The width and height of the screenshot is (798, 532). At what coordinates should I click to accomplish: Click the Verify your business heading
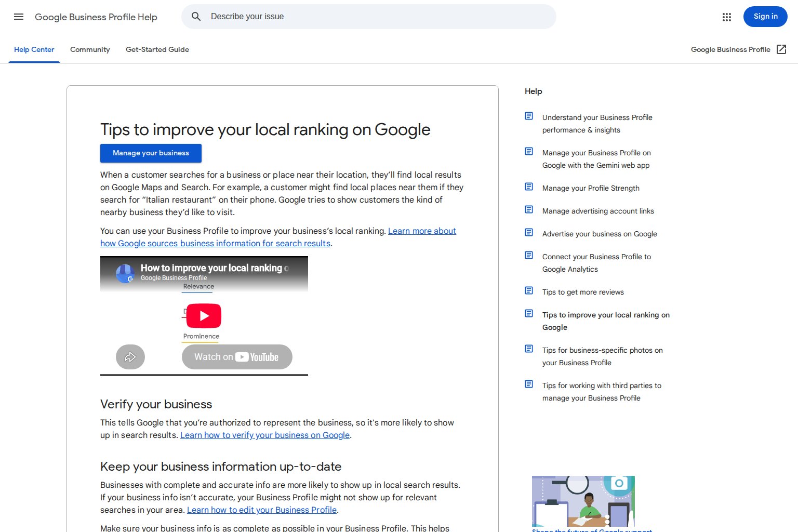coord(156,404)
